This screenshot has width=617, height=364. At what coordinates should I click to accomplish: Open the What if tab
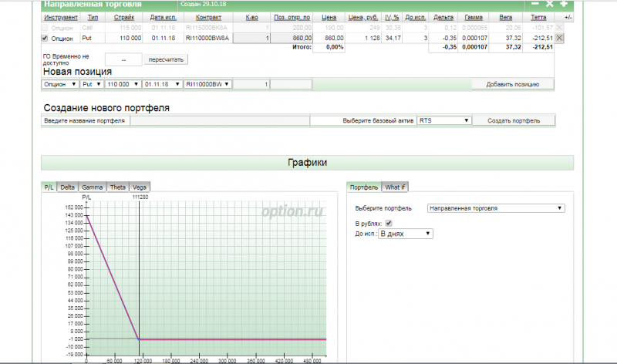396,187
